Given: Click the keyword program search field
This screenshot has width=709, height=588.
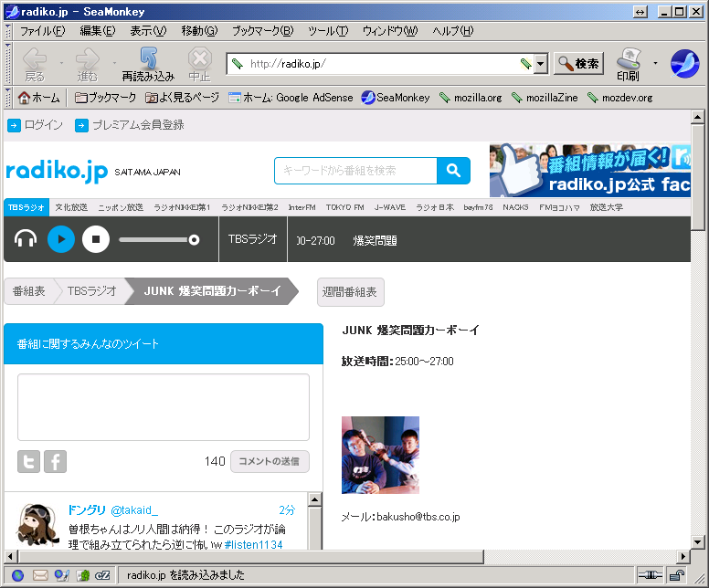Looking at the screenshot, I should pyautogui.click(x=355, y=171).
